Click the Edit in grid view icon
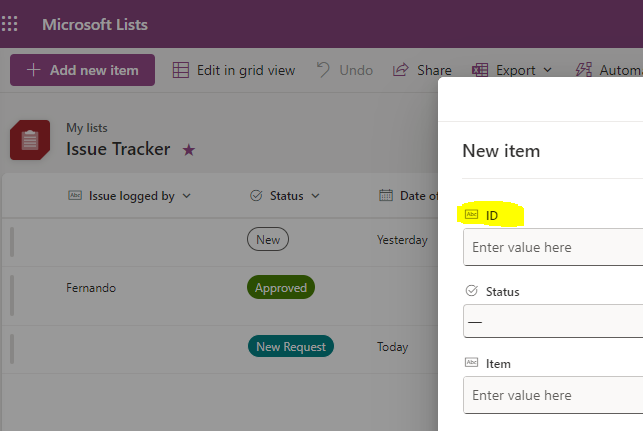Viewport: 643px width, 431px height. [181, 70]
